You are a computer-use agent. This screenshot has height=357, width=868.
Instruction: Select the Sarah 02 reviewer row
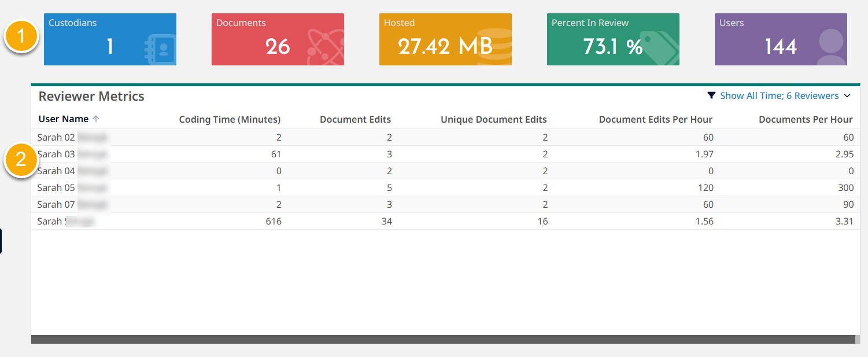(56, 138)
